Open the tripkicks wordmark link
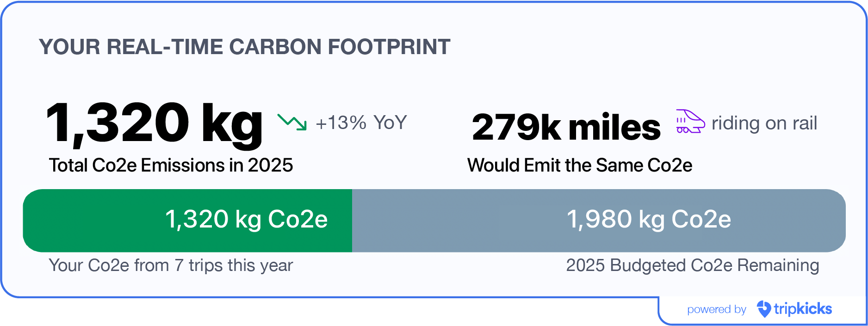868x326 pixels. (x=803, y=309)
